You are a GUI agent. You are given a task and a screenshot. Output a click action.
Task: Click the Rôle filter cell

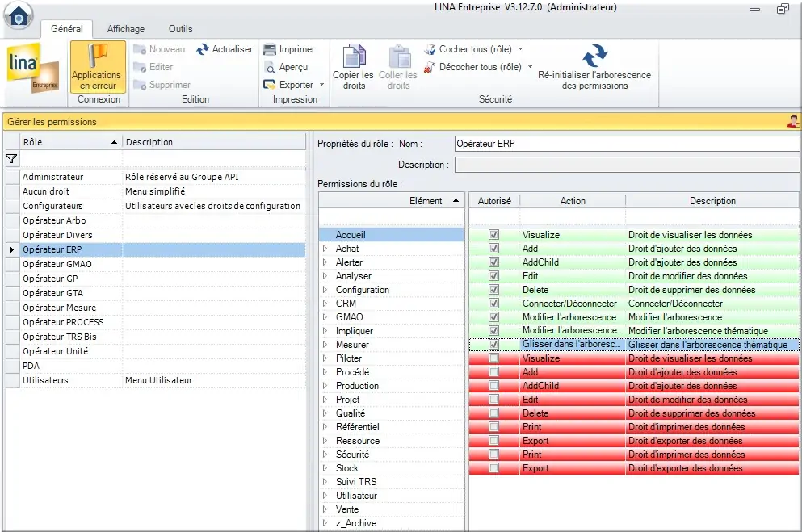70,159
